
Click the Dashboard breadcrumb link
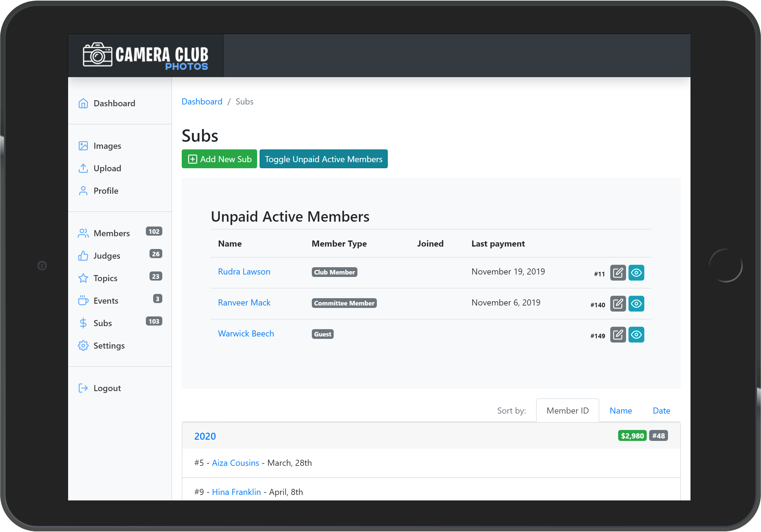(x=202, y=102)
